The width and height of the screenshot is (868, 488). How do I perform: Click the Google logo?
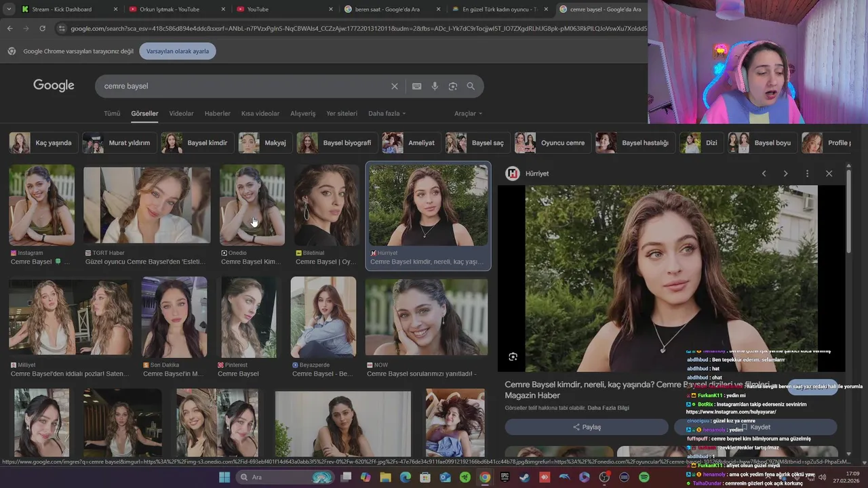(54, 85)
